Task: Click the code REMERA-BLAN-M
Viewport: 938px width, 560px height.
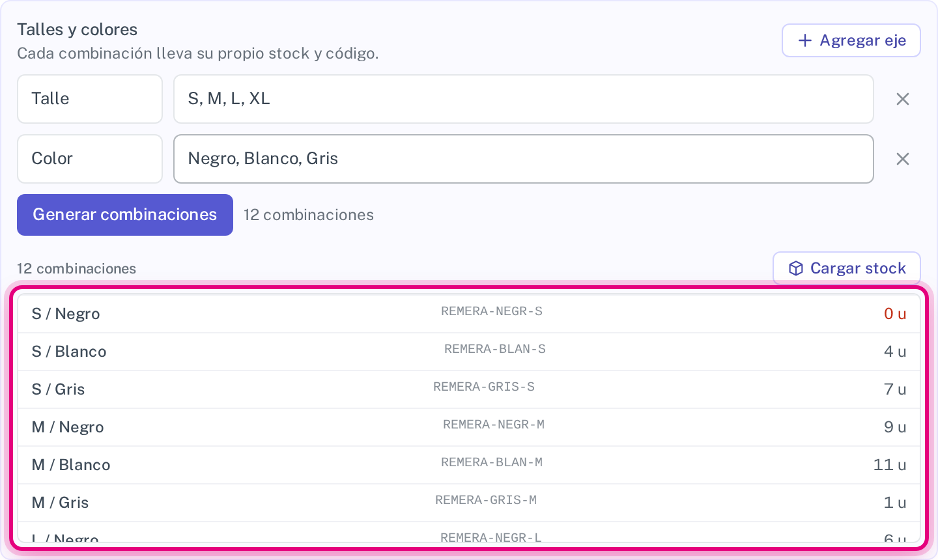Action: tap(492, 462)
